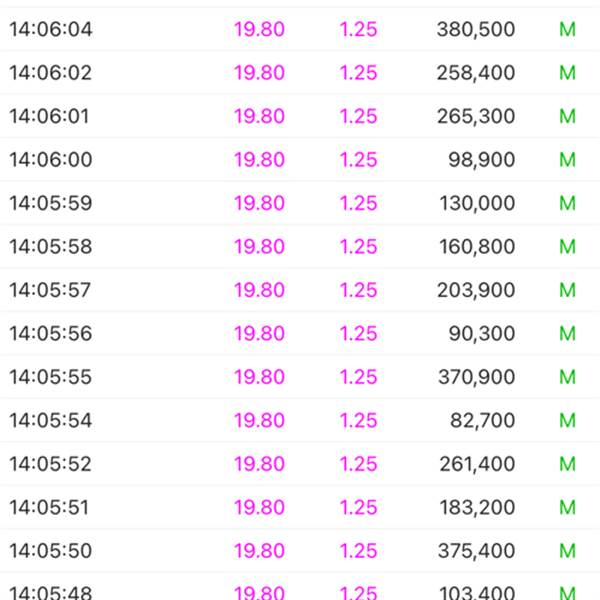This screenshot has width=600, height=600.
Task: Click the 265,300 volume figure
Action: (476, 116)
